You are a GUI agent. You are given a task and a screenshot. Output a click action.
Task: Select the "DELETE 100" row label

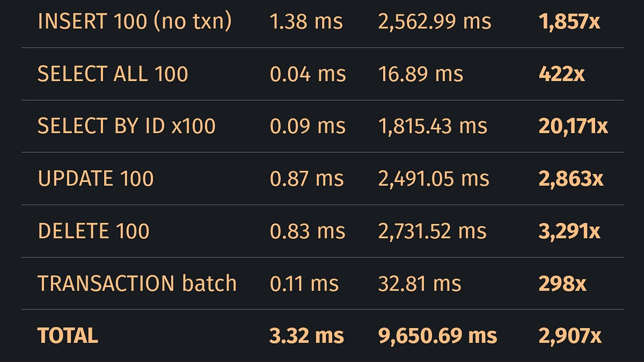coord(93,231)
